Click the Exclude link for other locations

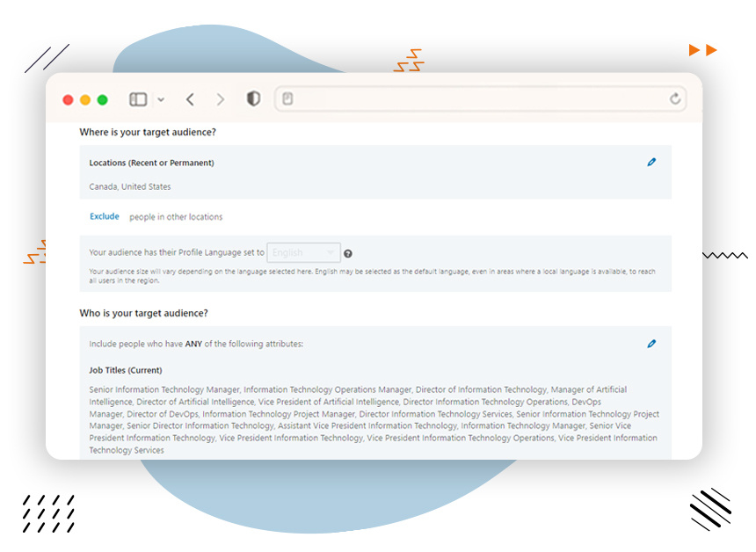(105, 216)
